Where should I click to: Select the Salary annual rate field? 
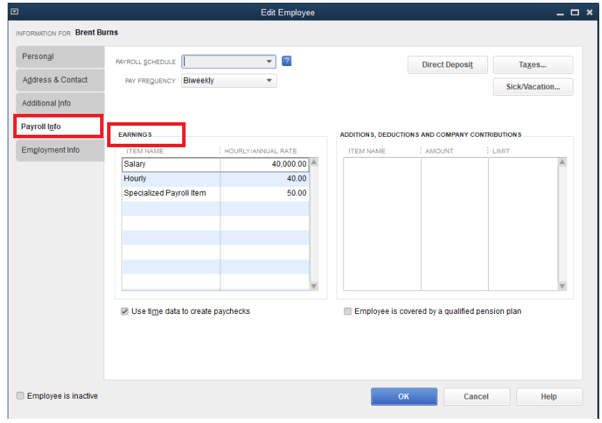coord(264,164)
